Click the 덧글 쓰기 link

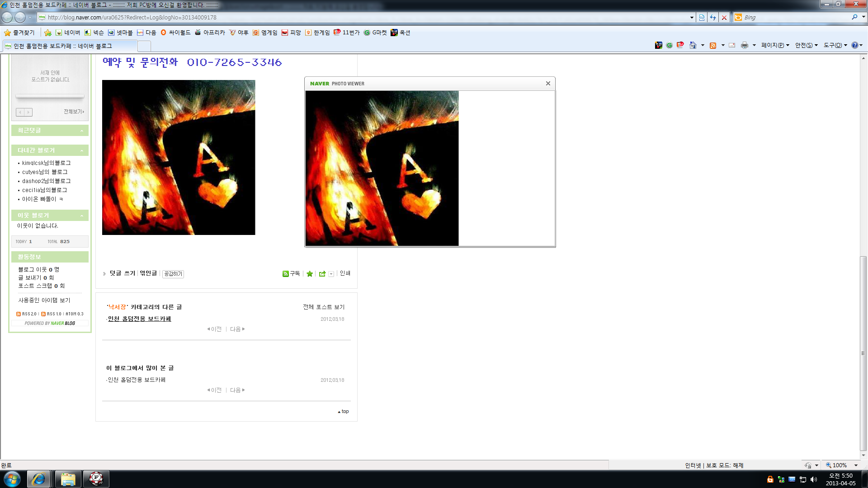pyautogui.click(x=123, y=273)
